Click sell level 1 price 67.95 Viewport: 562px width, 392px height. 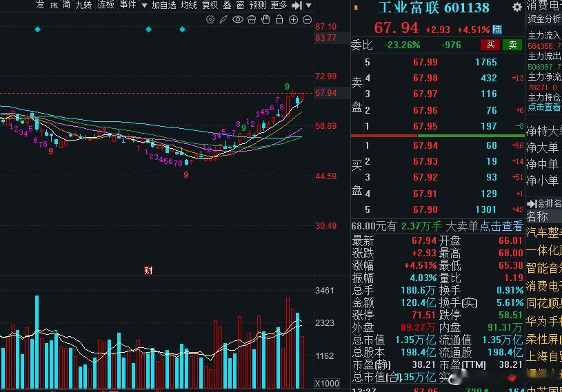(x=425, y=126)
